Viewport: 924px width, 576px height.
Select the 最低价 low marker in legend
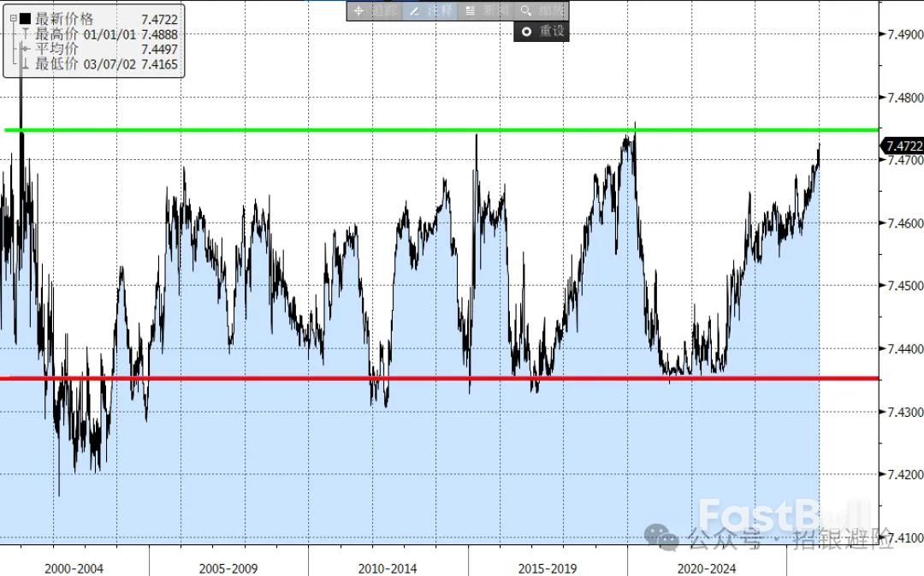tap(26, 64)
